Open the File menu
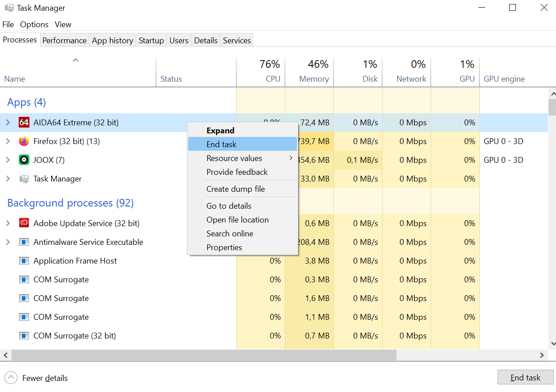This screenshot has width=556, height=392. [x=8, y=25]
